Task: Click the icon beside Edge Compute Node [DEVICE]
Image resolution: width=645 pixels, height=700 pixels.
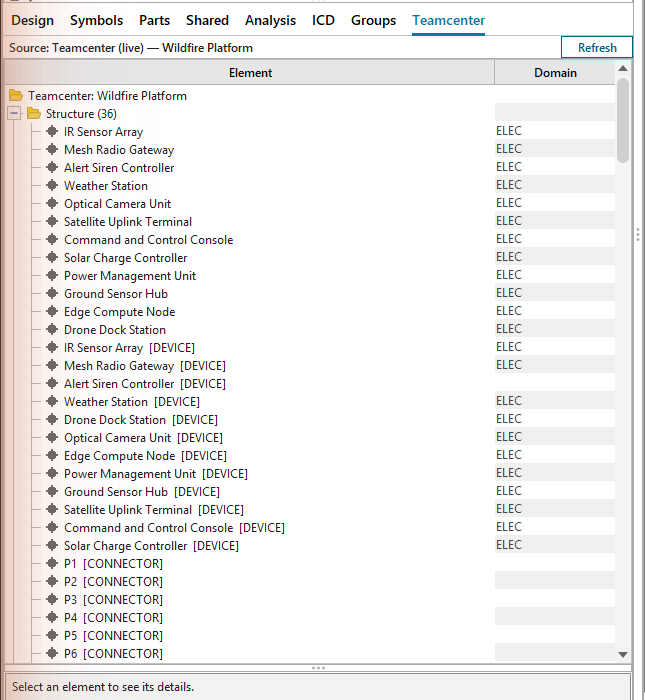Action: (52, 455)
